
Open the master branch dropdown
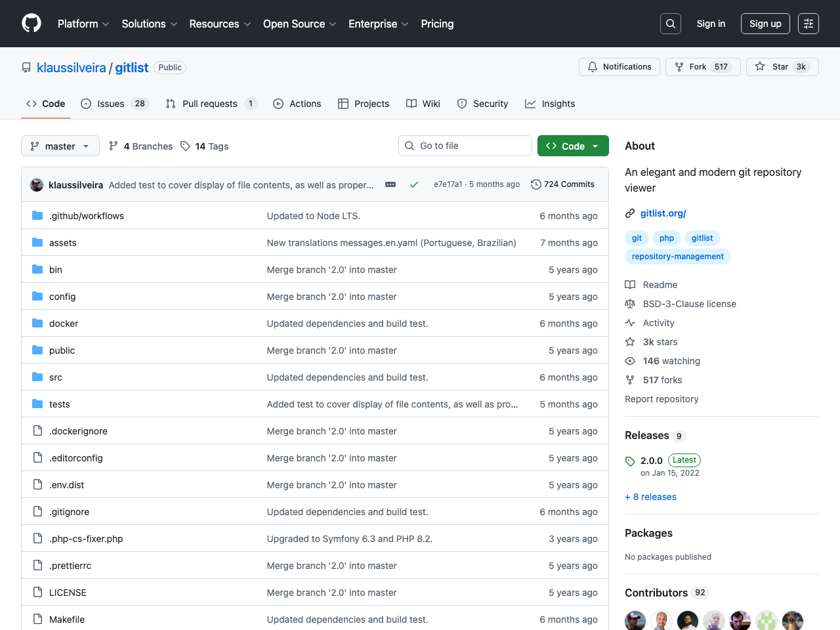click(60, 146)
